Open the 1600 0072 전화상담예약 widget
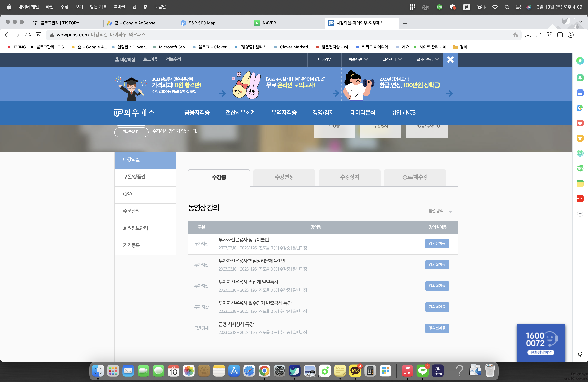 [x=541, y=343]
